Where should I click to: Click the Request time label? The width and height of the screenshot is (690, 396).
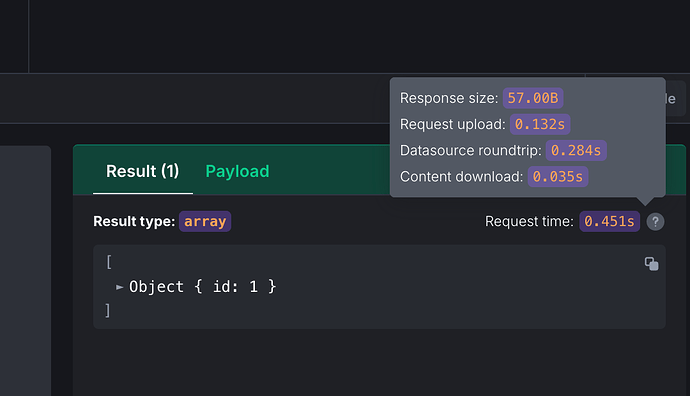pos(529,221)
